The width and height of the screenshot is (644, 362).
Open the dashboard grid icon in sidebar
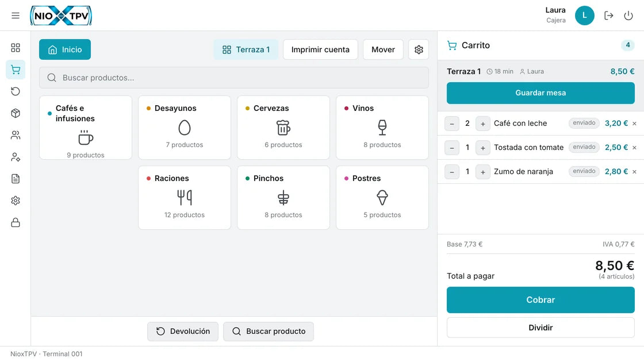click(15, 48)
